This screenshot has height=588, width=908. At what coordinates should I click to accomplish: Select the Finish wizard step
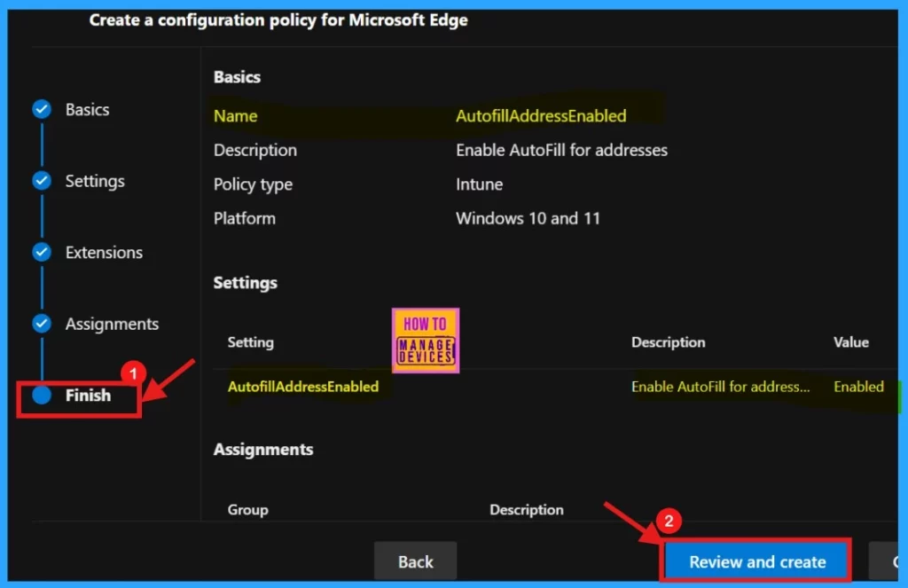(x=88, y=395)
